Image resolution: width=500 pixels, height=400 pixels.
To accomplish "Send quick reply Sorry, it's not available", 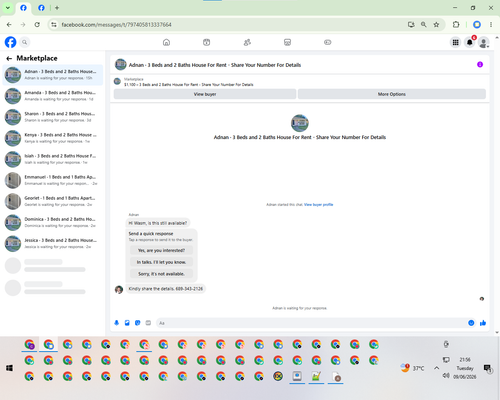I will pos(161,274).
